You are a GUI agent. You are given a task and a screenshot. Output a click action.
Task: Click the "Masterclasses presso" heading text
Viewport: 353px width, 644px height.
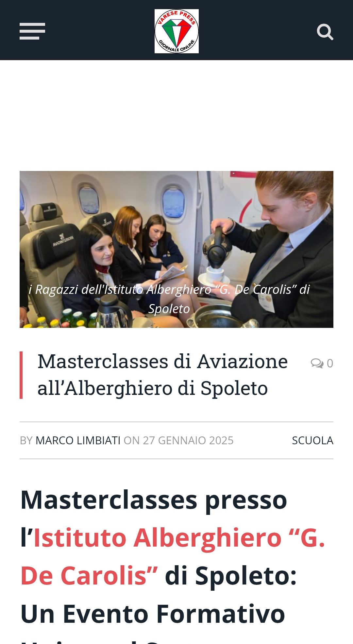[x=154, y=500]
